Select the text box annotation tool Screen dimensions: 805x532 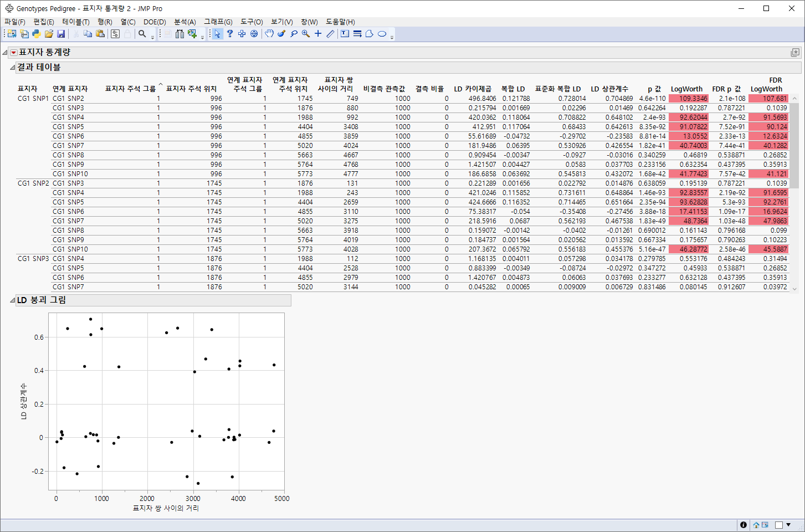[x=345, y=34]
